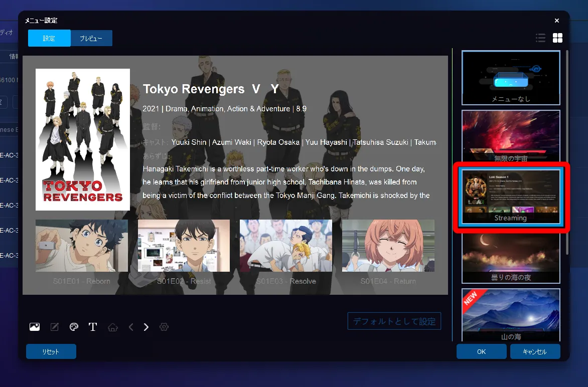The height and width of the screenshot is (387, 588).
Task: Select the メニューなし template
Action: coord(511,78)
